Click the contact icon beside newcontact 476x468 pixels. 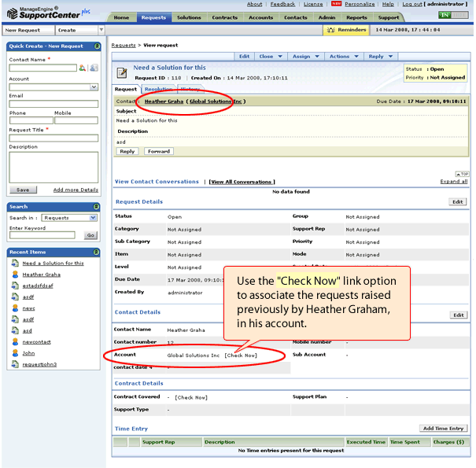click(x=15, y=341)
